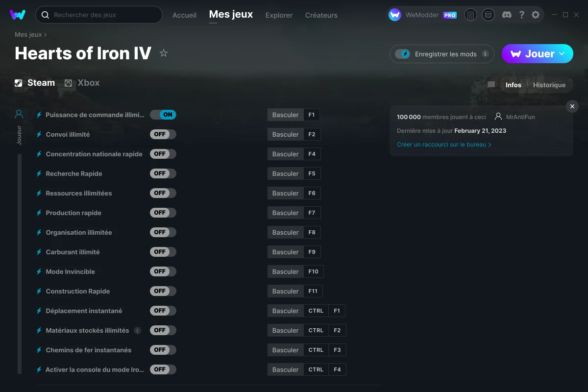
Task: Click the info icon beside Matériaux stockés illimités
Action: click(x=137, y=330)
